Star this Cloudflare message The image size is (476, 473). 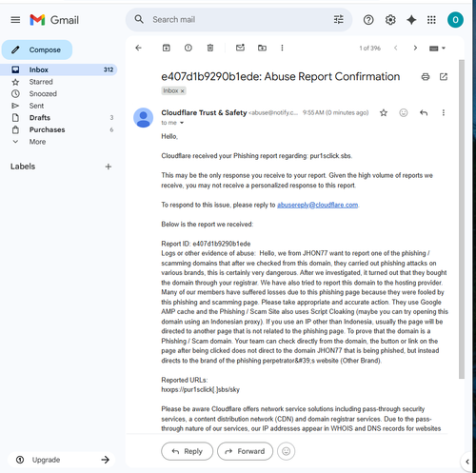coord(384,112)
